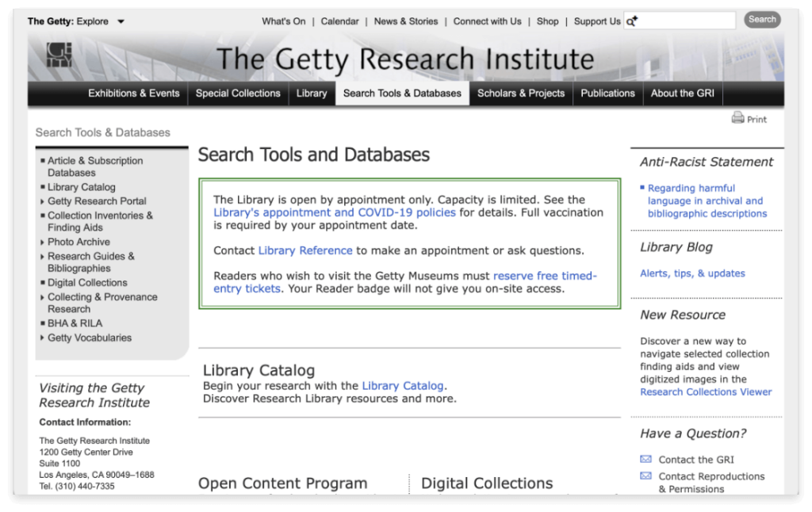Open Library Catalog link in main text
This screenshot has width=812, height=512.
point(402,386)
